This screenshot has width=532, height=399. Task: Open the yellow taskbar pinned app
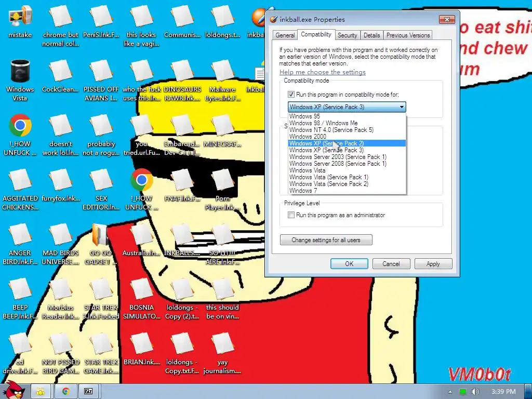pos(41,392)
